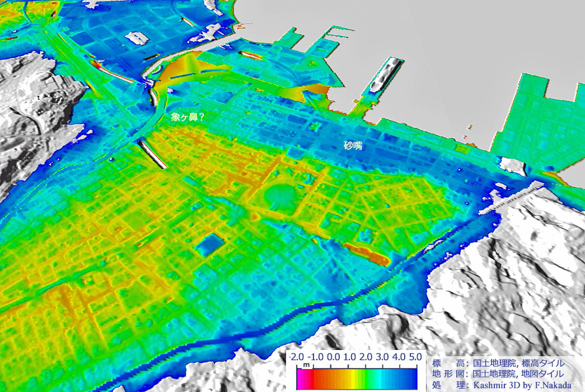Pick the blue end of elevation color bar
585x392 pixels.
click(413, 379)
